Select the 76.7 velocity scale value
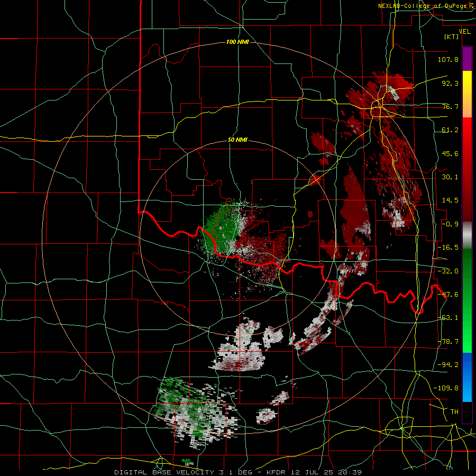This screenshot has height=476, width=476. (x=450, y=106)
